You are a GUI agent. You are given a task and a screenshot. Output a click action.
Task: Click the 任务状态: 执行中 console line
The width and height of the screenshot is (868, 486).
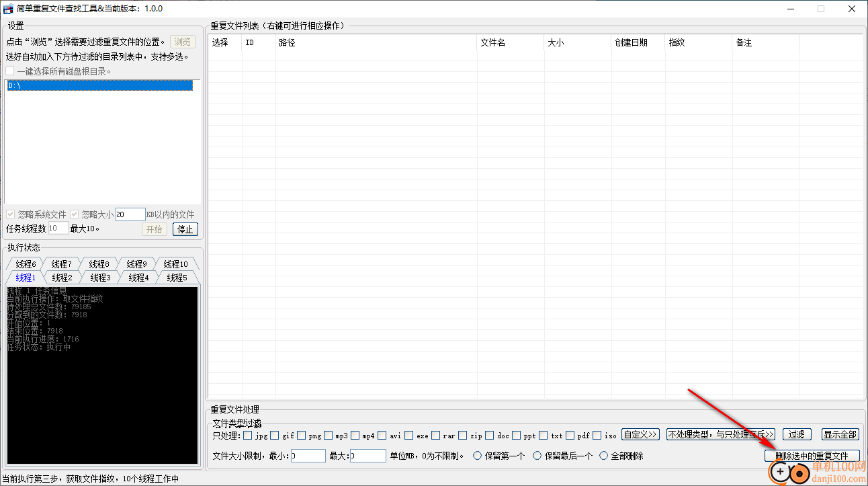tap(38, 348)
